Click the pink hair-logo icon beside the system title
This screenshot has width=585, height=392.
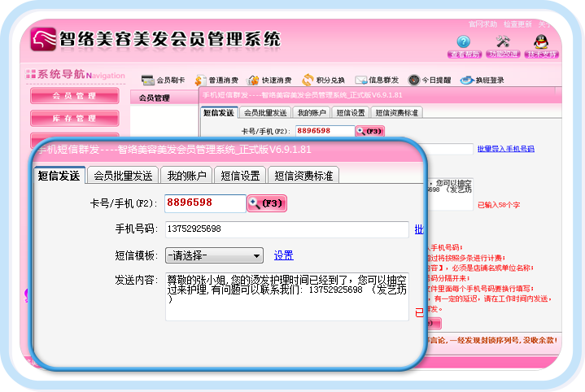43,39
